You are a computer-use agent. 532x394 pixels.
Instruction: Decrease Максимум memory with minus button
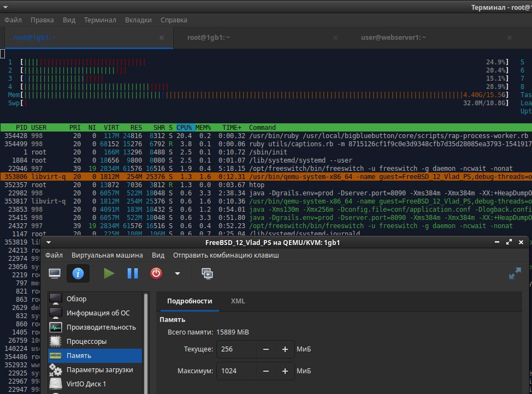[266, 371]
